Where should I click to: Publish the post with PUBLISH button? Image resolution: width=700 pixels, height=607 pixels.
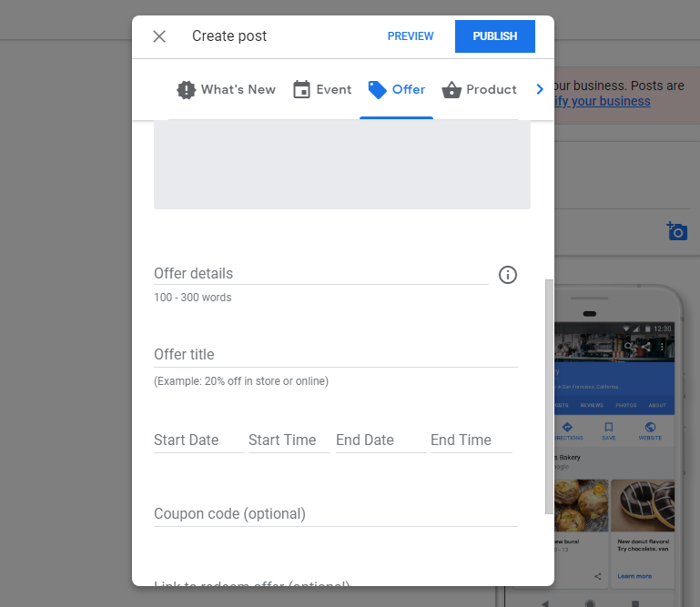(x=495, y=36)
